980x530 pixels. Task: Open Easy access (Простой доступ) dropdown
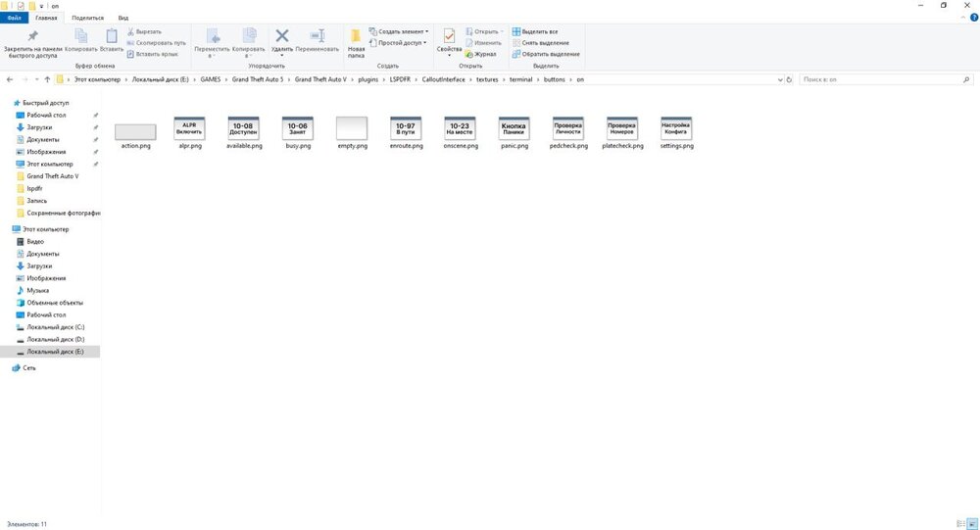(x=398, y=42)
